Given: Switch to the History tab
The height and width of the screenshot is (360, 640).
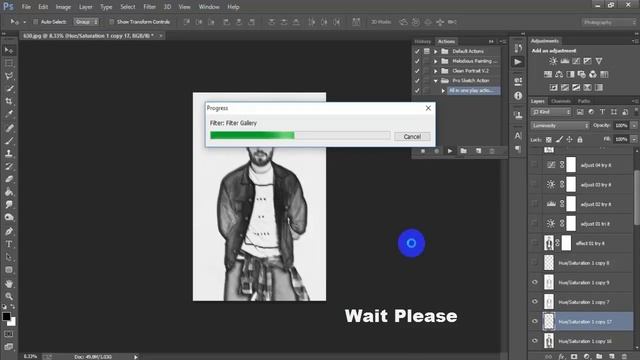Looking at the screenshot, I should tap(422, 42).
